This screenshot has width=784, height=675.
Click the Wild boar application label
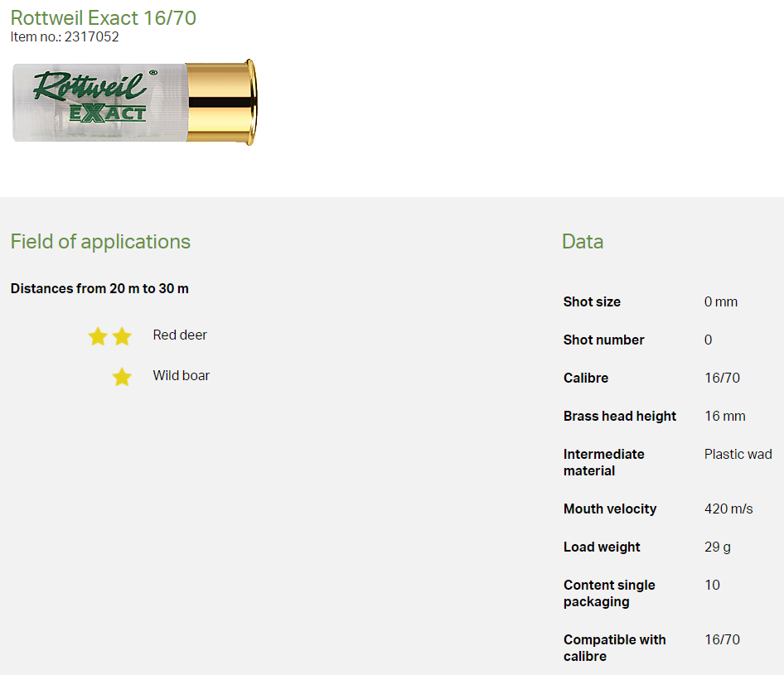click(181, 376)
